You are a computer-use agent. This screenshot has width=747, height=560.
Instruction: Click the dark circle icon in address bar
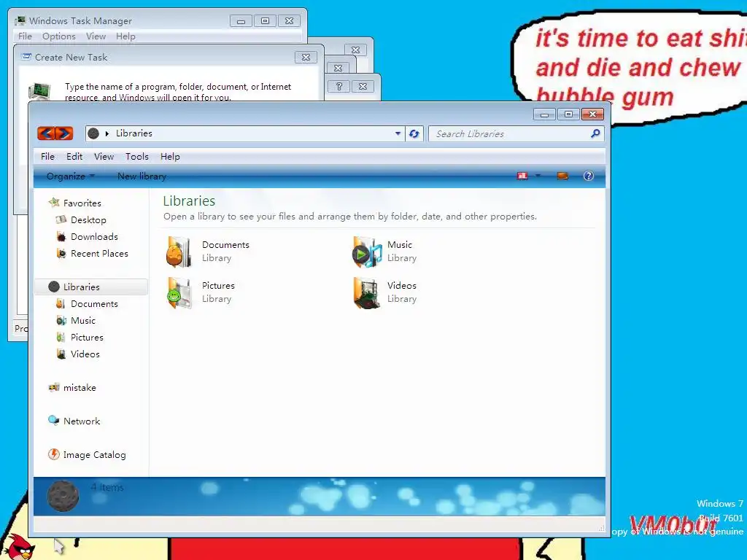point(93,134)
